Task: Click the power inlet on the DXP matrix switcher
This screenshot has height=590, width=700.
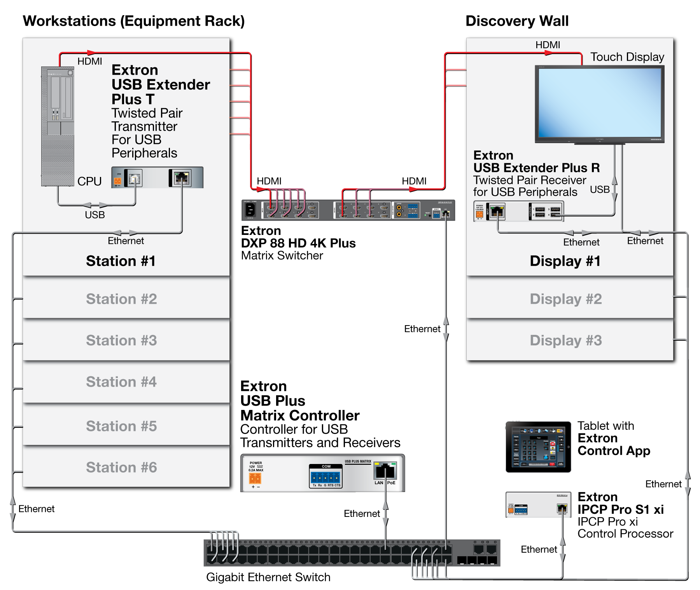Action: [x=250, y=210]
